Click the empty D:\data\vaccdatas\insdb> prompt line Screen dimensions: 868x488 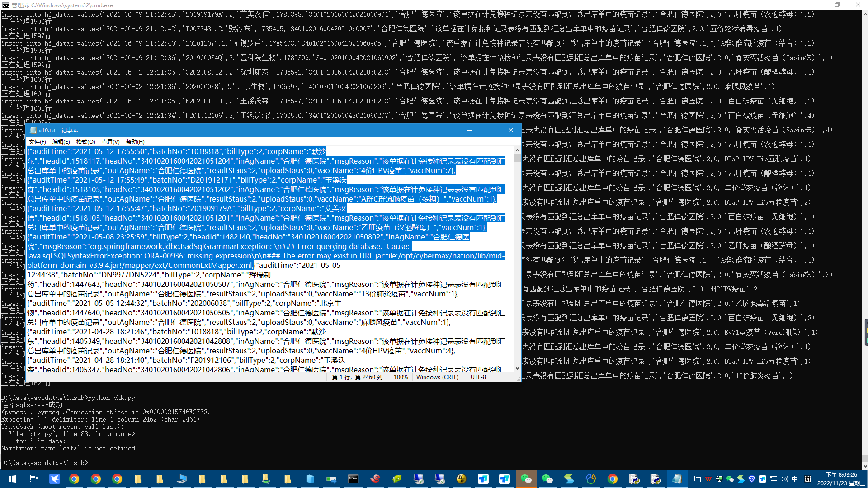coord(44,463)
